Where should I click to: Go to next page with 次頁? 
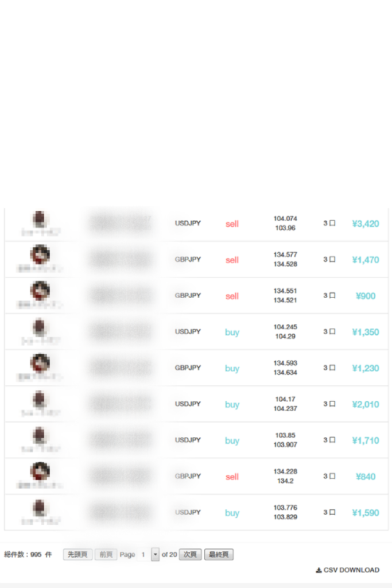(x=190, y=555)
